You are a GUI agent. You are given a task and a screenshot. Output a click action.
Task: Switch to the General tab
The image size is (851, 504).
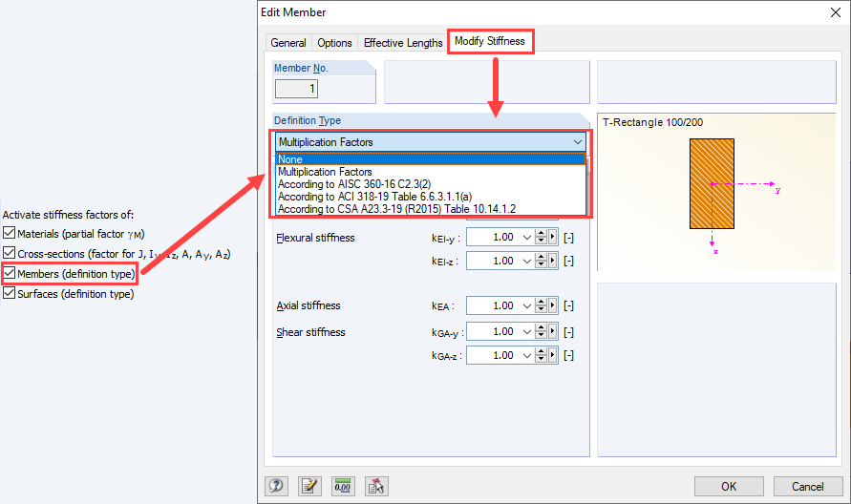(x=288, y=43)
